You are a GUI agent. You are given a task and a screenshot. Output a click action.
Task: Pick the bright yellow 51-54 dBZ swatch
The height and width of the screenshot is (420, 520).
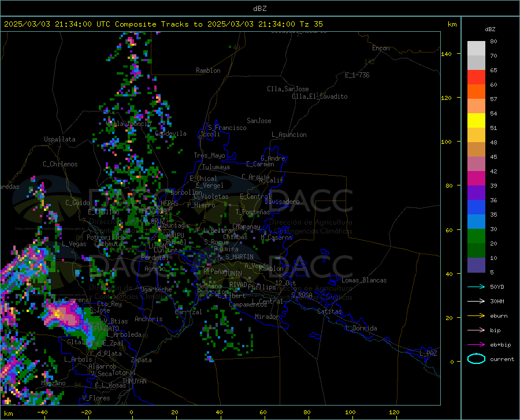click(x=476, y=121)
